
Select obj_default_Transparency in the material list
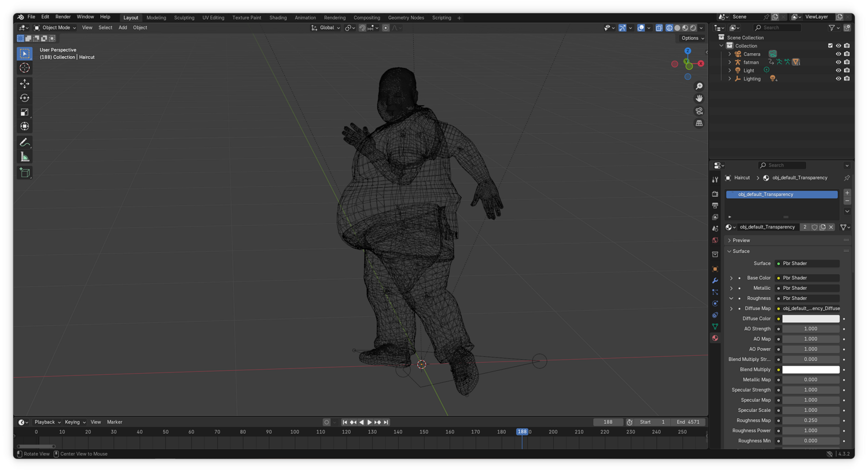pos(782,194)
